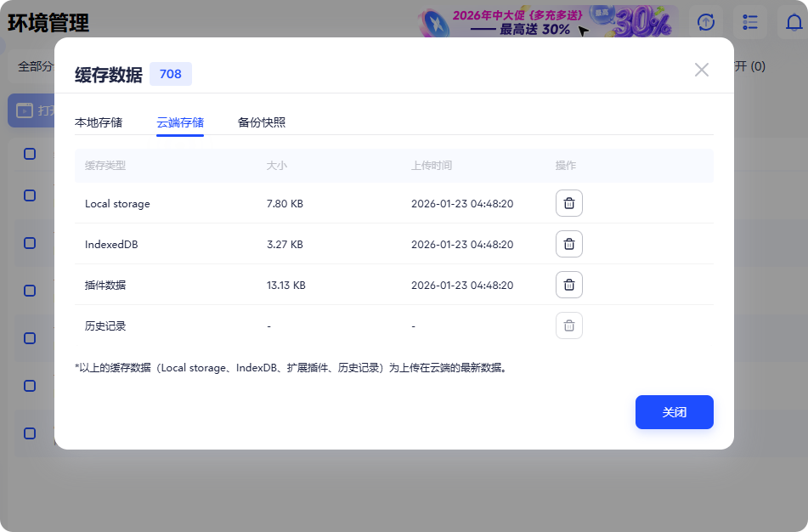The height and width of the screenshot is (532, 808).
Task: Click the 13.13 KB size value
Action: [286, 285]
